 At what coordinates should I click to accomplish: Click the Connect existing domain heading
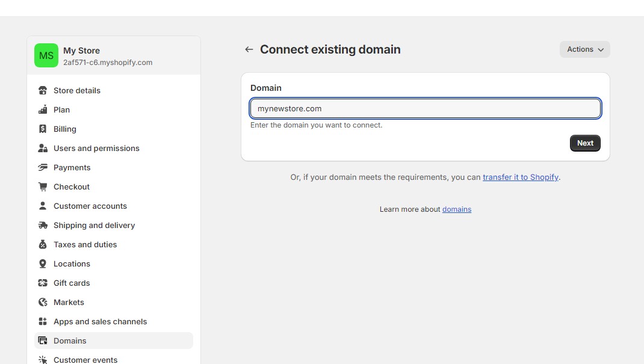tap(330, 49)
